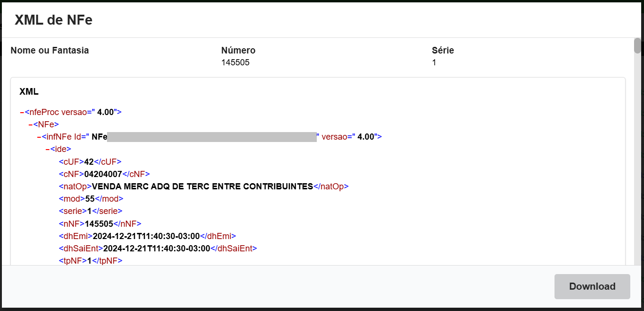Collapse the infNFe node

(x=39, y=137)
